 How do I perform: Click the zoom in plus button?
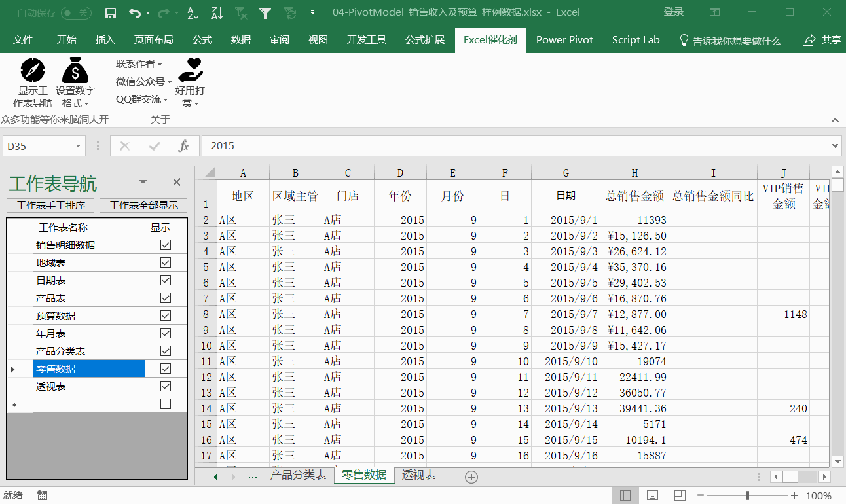click(x=794, y=495)
